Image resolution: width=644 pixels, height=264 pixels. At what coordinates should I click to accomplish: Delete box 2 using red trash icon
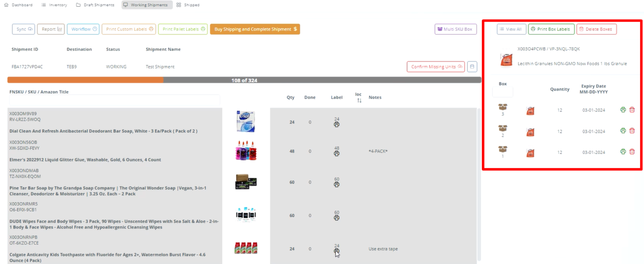point(632,131)
